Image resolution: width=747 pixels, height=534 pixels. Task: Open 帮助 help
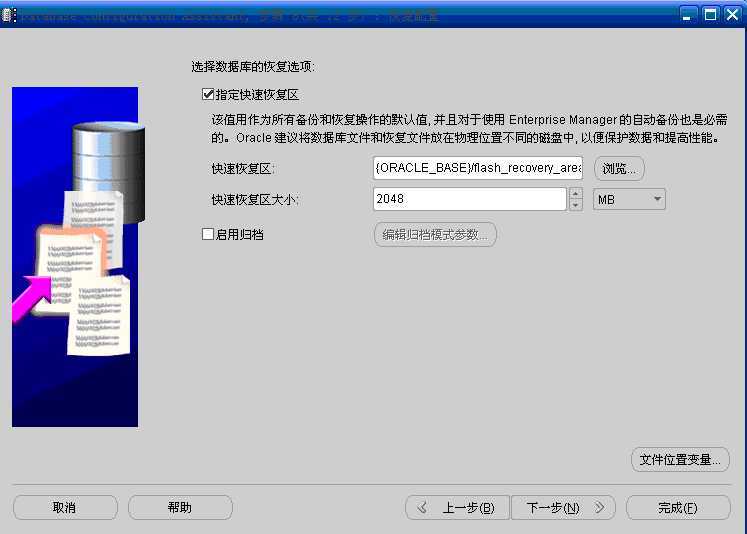(x=180, y=507)
